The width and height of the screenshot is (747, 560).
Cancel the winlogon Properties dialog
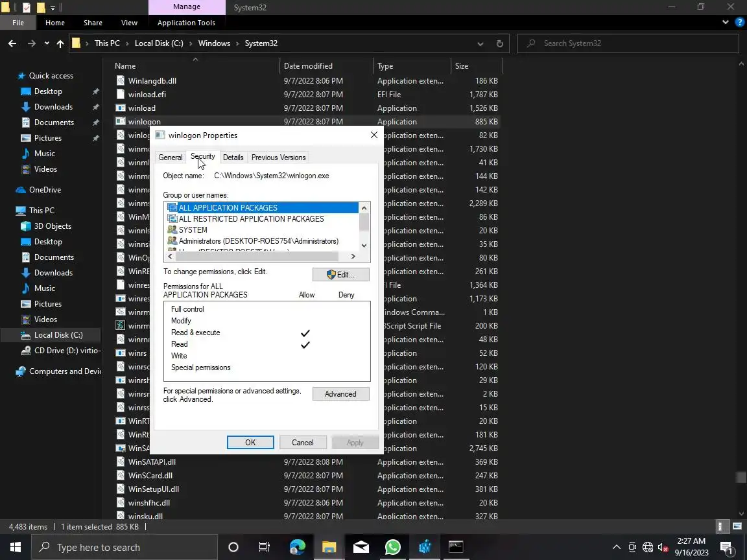click(x=303, y=443)
